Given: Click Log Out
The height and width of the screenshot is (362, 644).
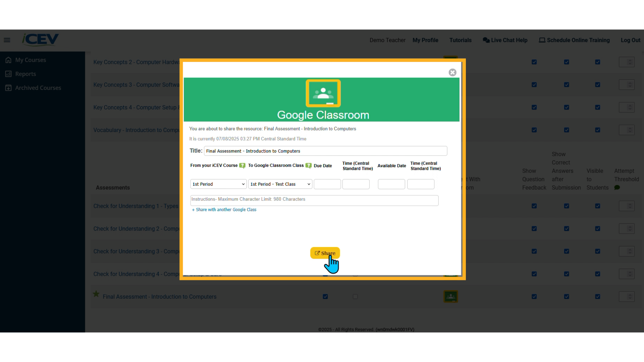Looking at the screenshot, I should [x=630, y=40].
